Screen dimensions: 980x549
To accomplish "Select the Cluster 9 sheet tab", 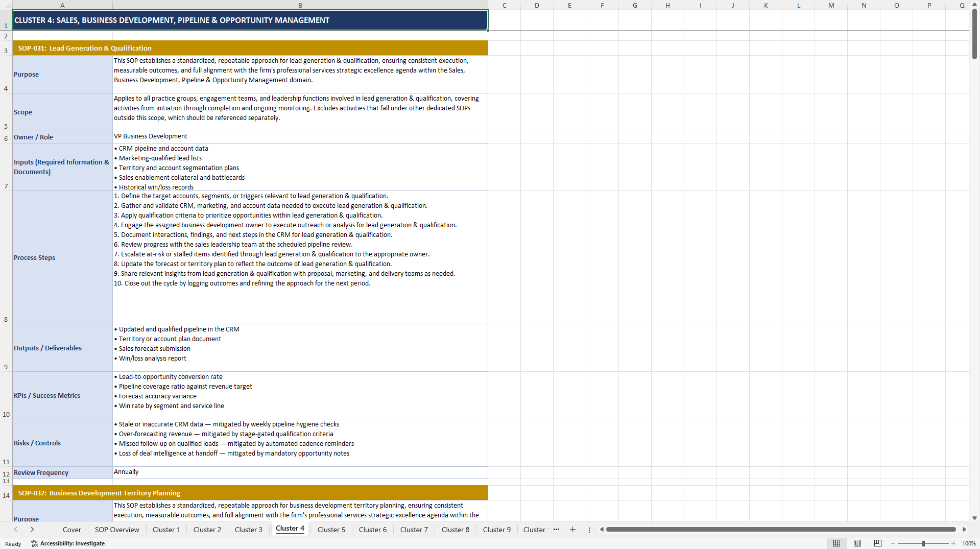I will click(497, 530).
